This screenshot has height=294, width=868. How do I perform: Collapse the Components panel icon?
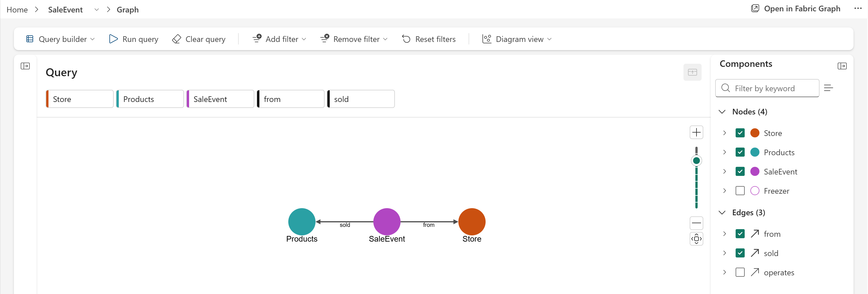pyautogui.click(x=842, y=66)
